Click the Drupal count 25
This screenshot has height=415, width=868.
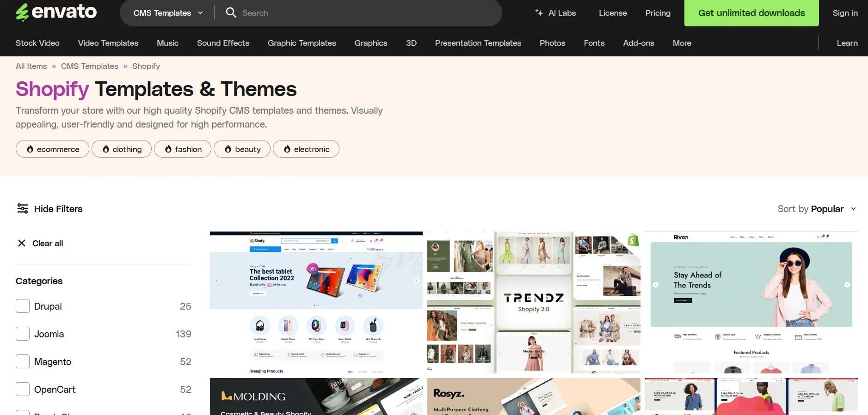[185, 306]
